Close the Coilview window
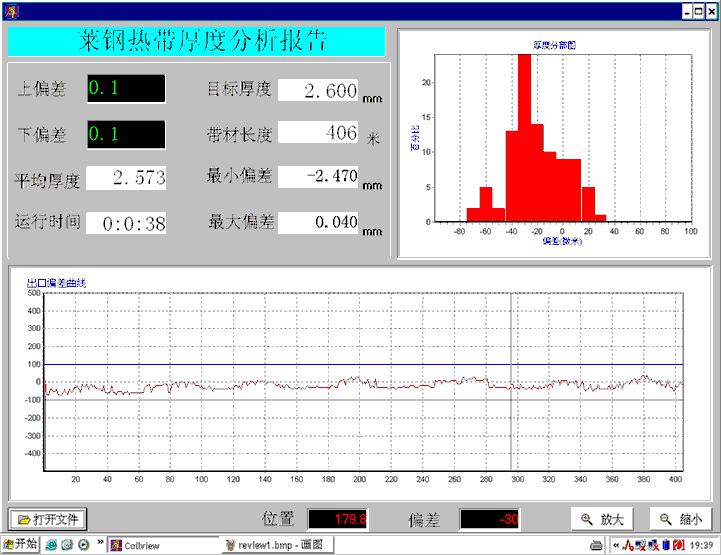The image size is (721, 555). 711,11
